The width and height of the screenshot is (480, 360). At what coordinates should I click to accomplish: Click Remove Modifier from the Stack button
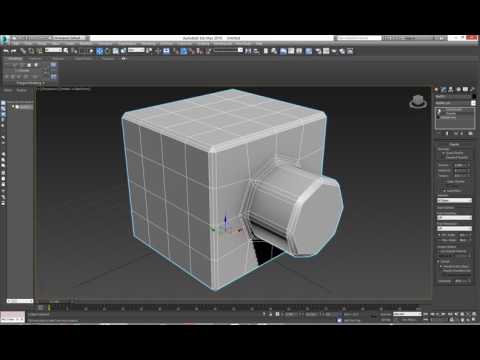pos(463,133)
